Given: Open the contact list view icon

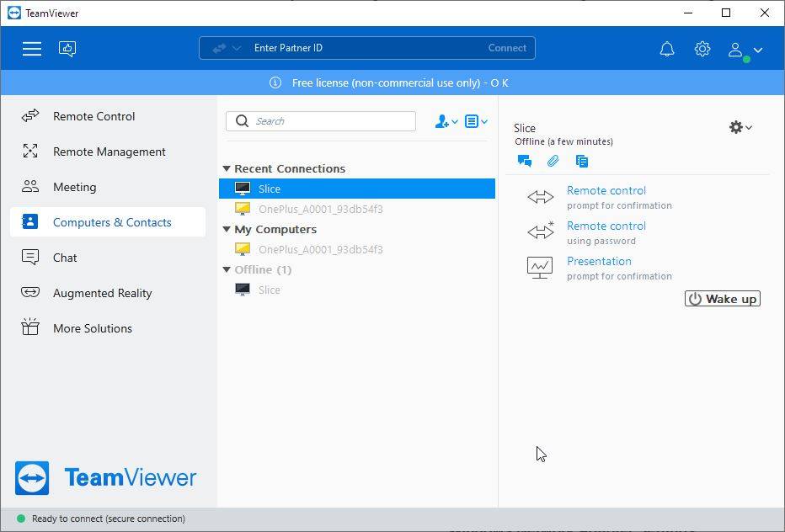Looking at the screenshot, I should (x=473, y=120).
